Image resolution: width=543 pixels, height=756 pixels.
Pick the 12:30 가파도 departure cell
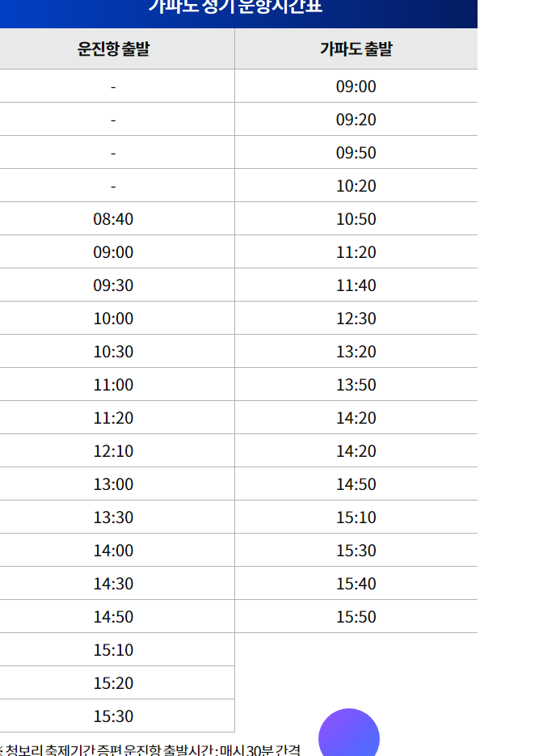coord(356,319)
